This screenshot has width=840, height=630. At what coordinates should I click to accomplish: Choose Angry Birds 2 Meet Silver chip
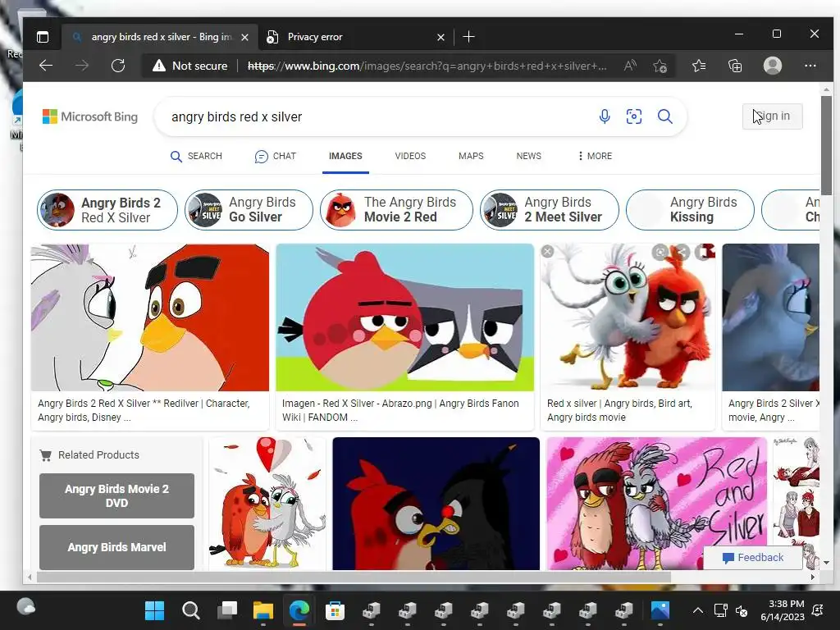click(x=549, y=210)
